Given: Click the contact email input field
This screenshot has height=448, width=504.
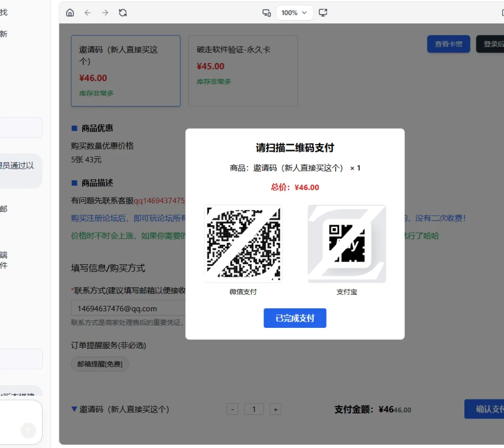Looking at the screenshot, I should click(125, 307).
